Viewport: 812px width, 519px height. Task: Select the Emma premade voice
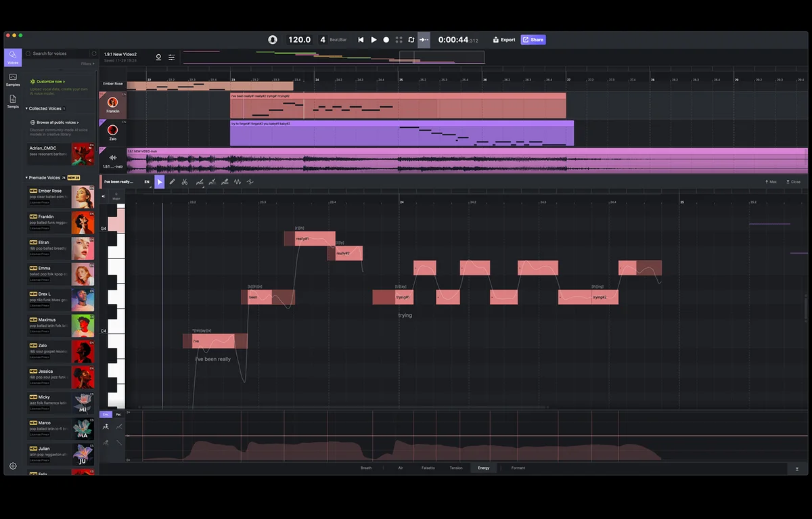[x=61, y=274]
